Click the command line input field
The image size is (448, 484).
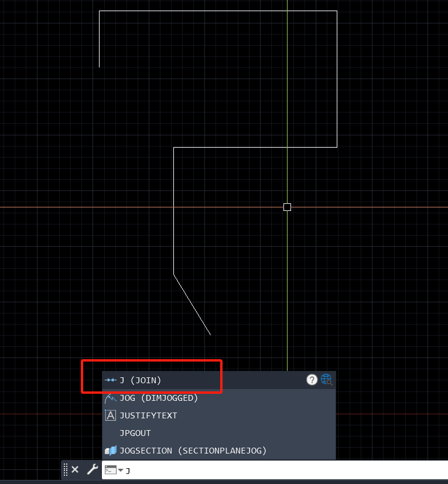[x=281, y=470]
